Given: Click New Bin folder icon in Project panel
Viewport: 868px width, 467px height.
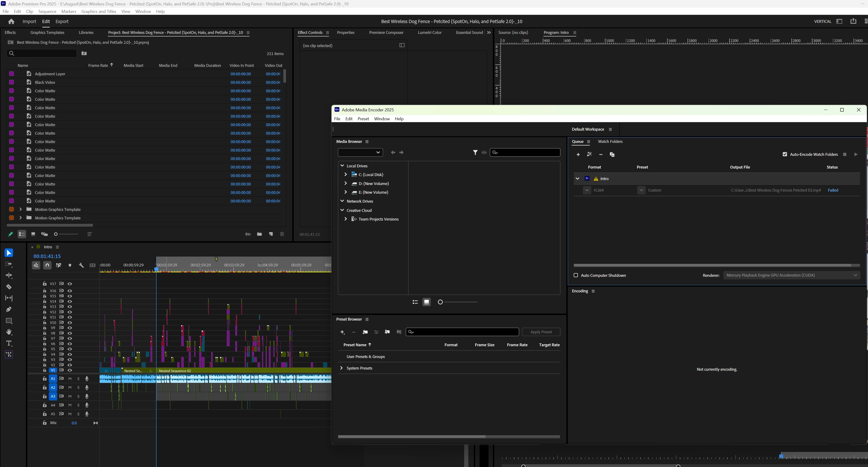Looking at the screenshot, I should pyautogui.click(x=259, y=234).
